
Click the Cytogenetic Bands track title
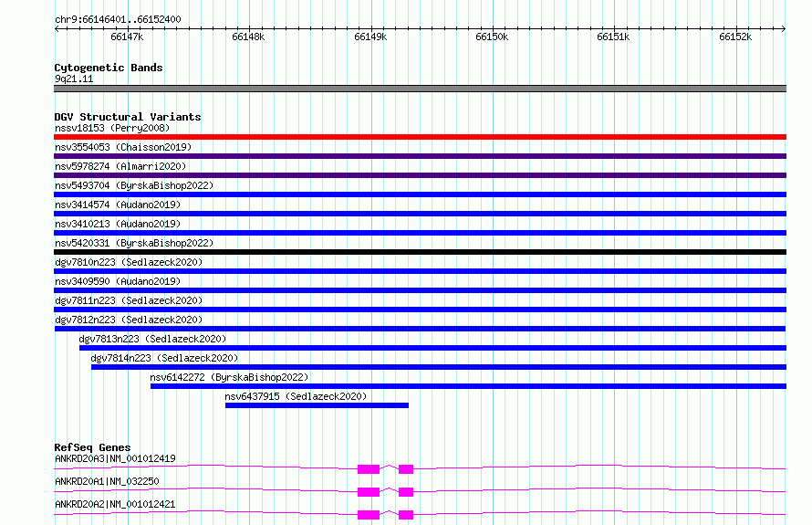point(109,68)
